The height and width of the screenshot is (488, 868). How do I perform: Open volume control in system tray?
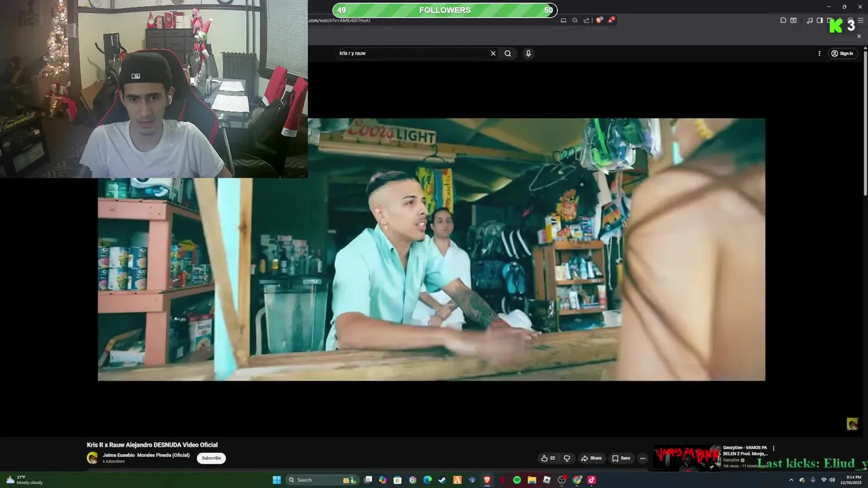(832, 480)
